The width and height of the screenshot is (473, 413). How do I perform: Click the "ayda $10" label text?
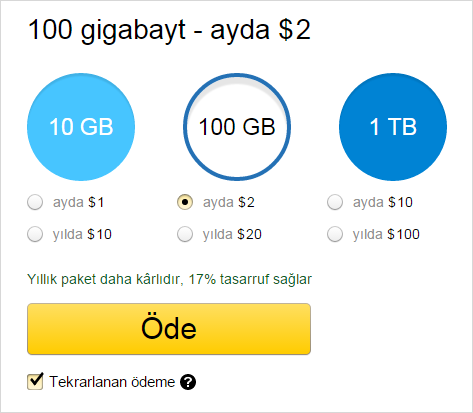(383, 202)
